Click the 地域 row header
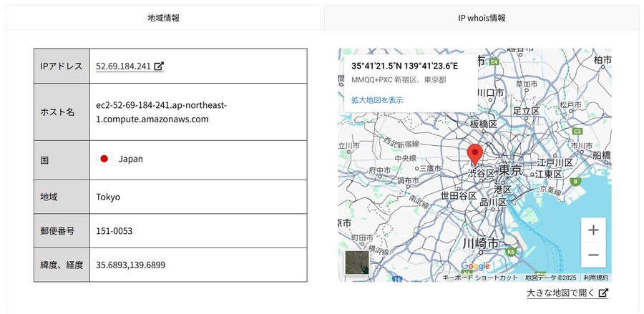The width and height of the screenshot is (644, 314). (62, 197)
